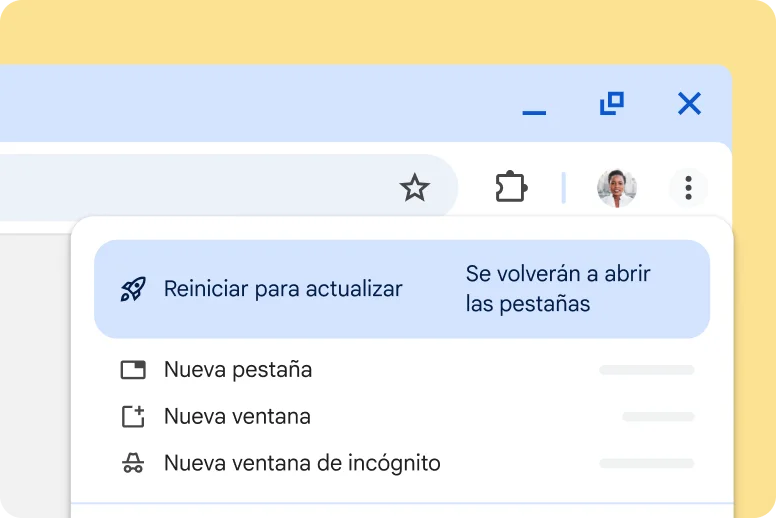The image size is (776, 518).
Task: Open the three-dot Chrome menu
Action: (x=688, y=187)
